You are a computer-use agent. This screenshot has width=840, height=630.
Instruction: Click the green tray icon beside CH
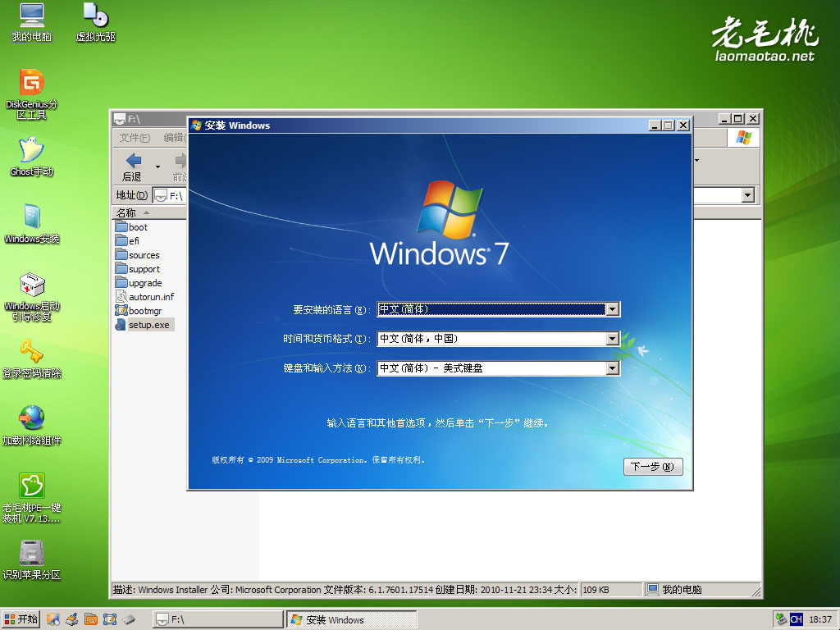[781, 619]
